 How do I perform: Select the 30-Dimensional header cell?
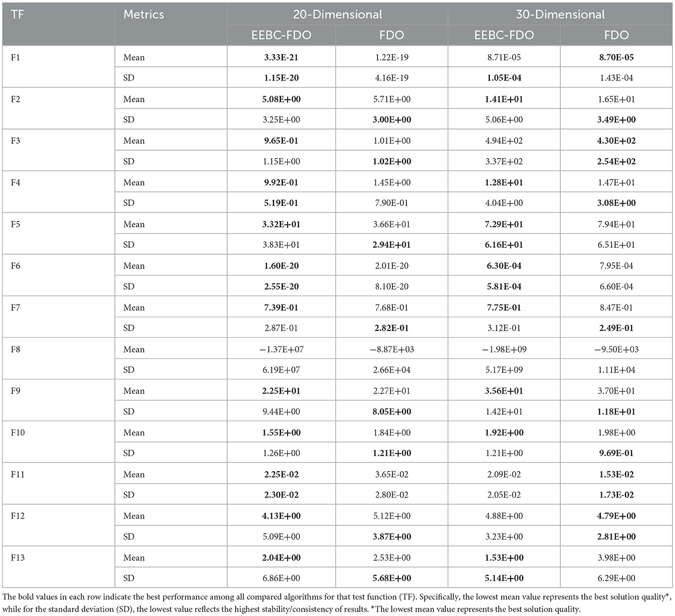(x=560, y=14)
